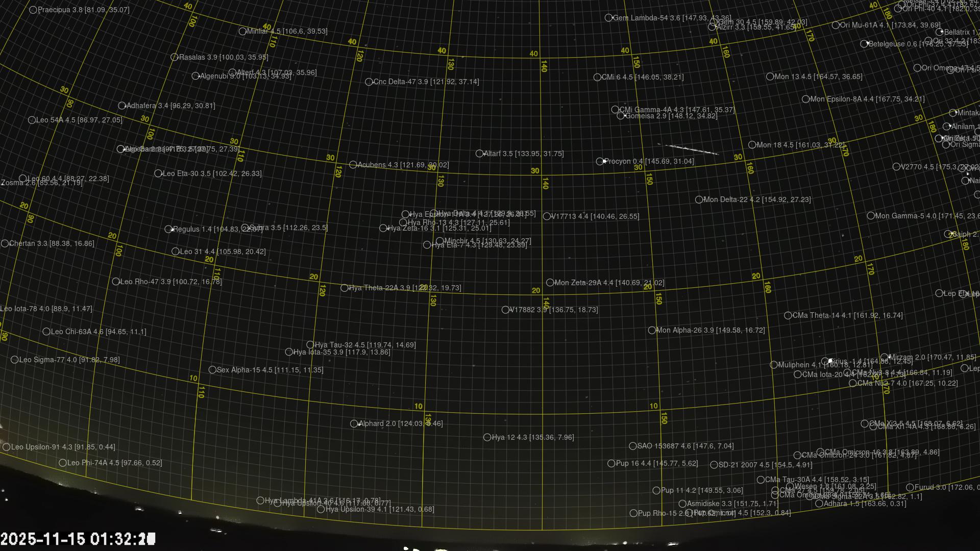Screen dimensions: 980x551
Task: Click the V17882 star marker circle
Action: 505,310
